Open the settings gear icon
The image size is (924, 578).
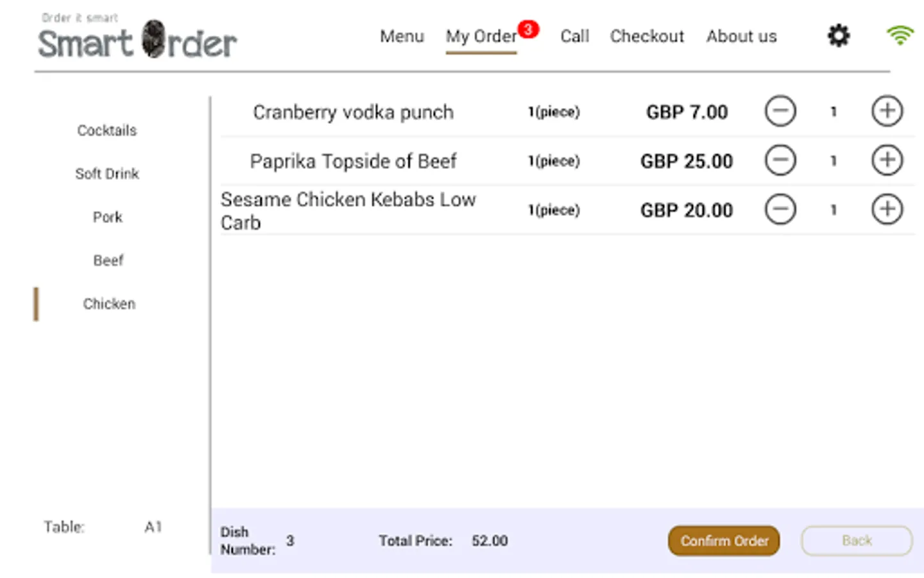pos(838,35)
